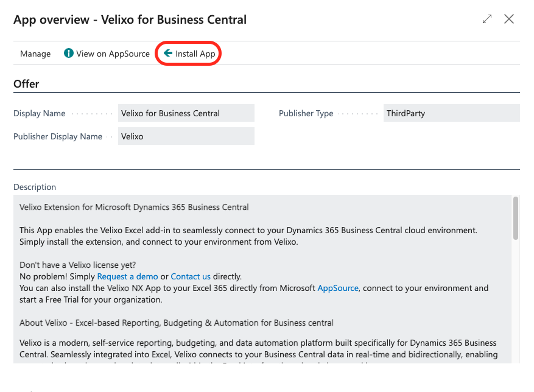Open the AppSource link in the description
This screenshot has width=534, height=392.
click(x=337, y=288)
